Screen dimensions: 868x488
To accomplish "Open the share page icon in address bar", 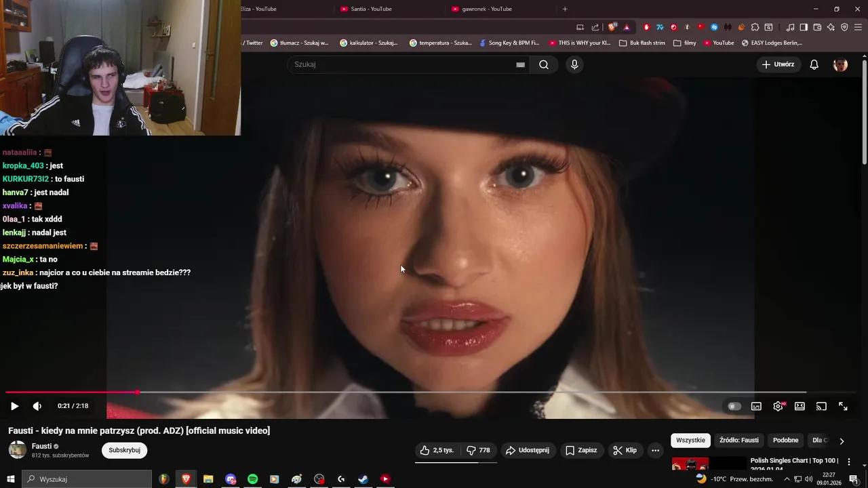I will 595,27.
